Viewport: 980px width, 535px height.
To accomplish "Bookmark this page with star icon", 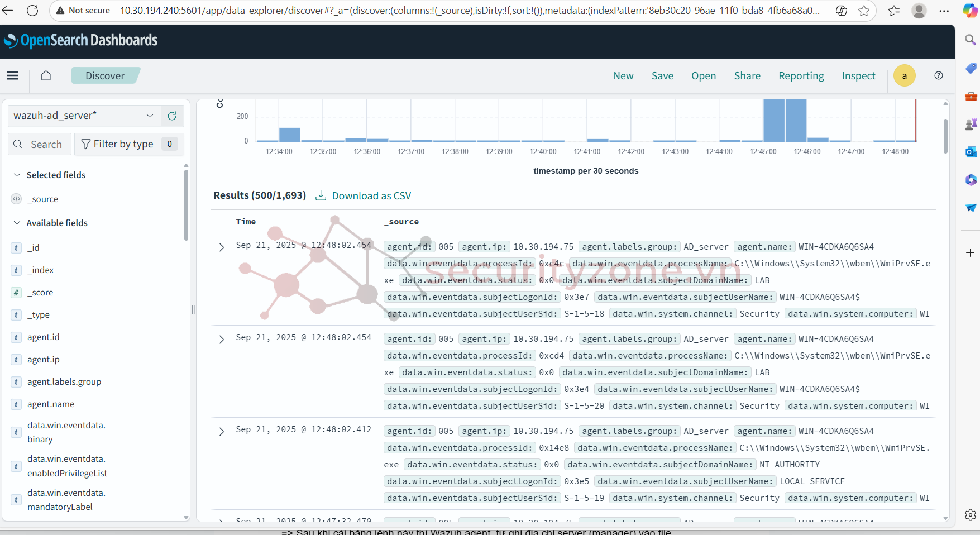I will (864, 11).
